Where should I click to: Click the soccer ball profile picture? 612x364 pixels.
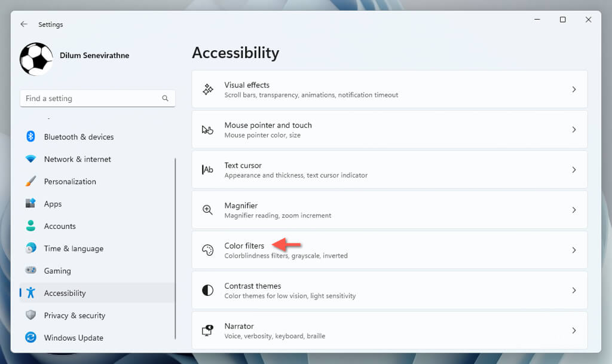tap(36, 59)
